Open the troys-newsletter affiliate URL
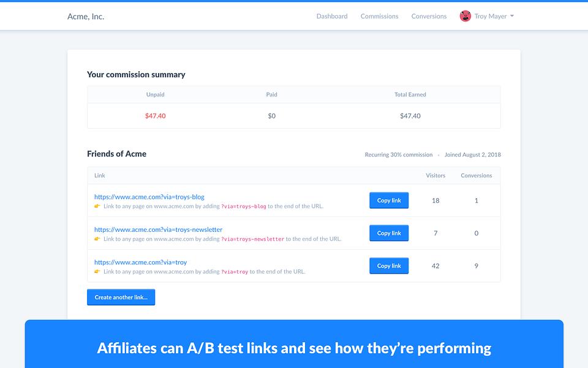This screenshot has width=588, height=368. [158, 229]
